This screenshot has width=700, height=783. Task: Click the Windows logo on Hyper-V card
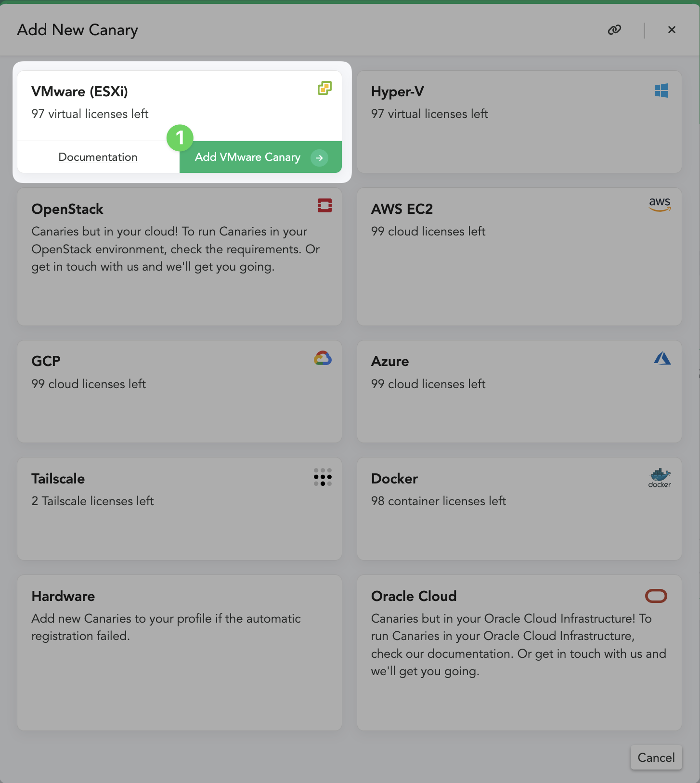click(x=661, y=91)
